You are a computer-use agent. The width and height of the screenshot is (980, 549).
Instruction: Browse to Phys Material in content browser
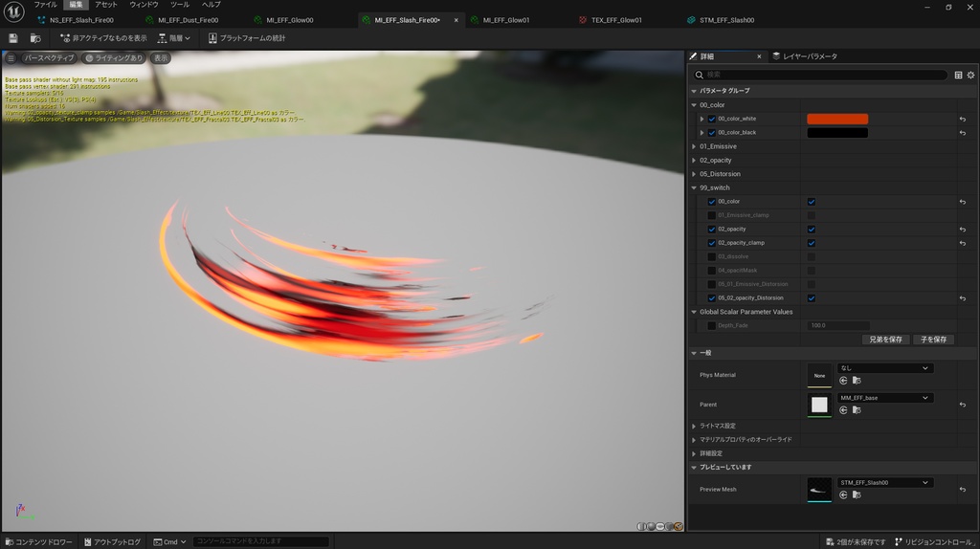[x=857, y=381]
